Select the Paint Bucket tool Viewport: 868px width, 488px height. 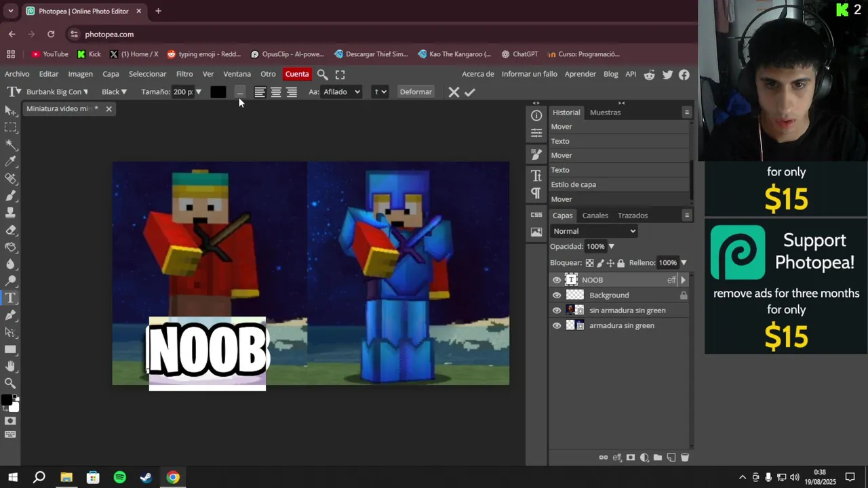[x=10, y=247]
